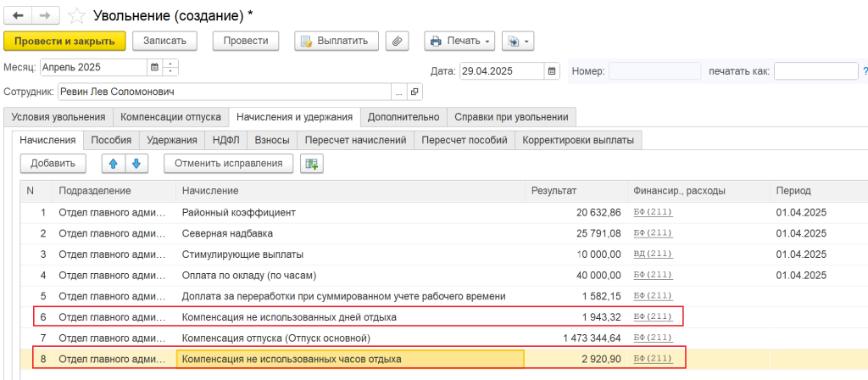Viewport: 868px width, 380px height.
Task: Open Пересчет пособий subtab
Action: point(465,140)
